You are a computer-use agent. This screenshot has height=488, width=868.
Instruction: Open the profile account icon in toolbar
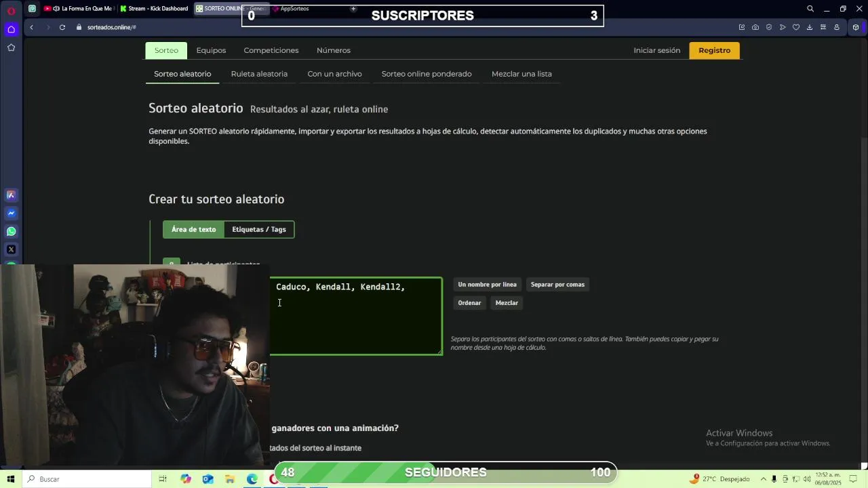click(x=837, y=27)
